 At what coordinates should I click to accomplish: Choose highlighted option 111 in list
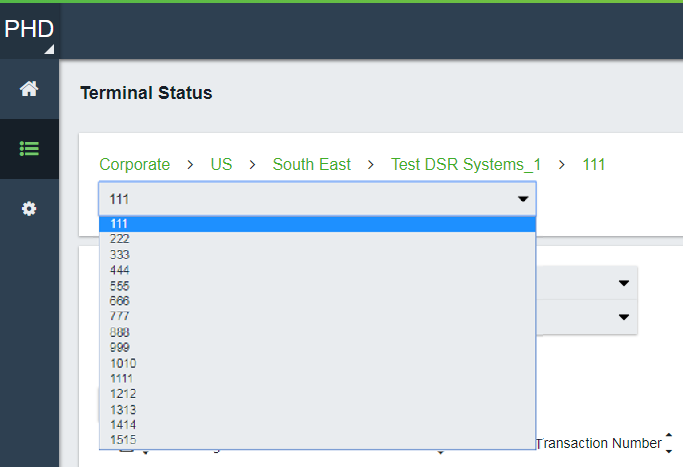(317, 224)
